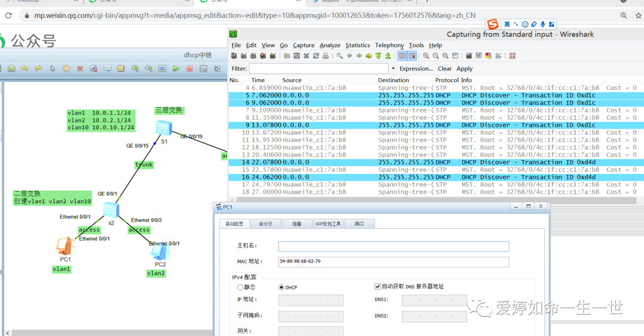Image resolution: width=644 pixels, height=336 pixels.
Task: Click the browser address bar URL
Action: pos(255,15)
